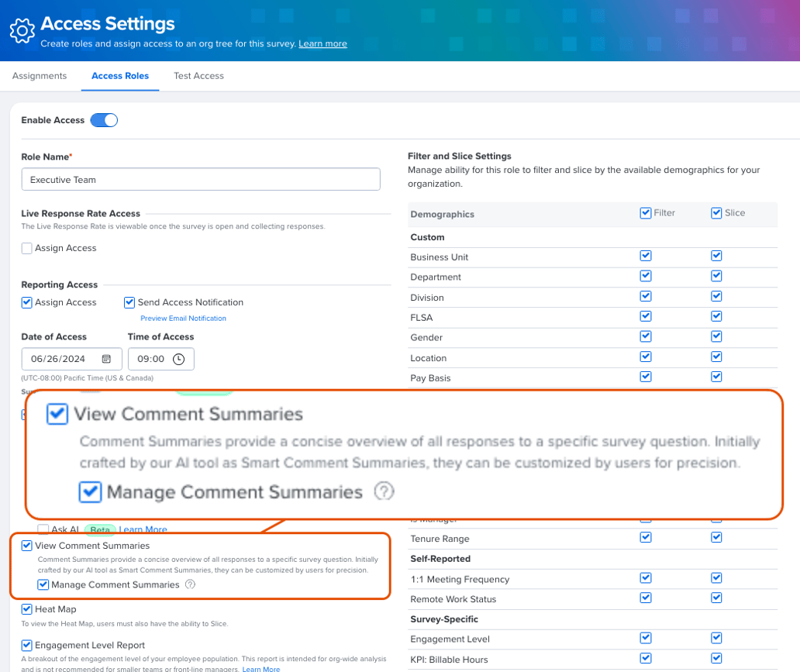
Task: Enable the Ask AI beta feature
Action: click(43, 529)
